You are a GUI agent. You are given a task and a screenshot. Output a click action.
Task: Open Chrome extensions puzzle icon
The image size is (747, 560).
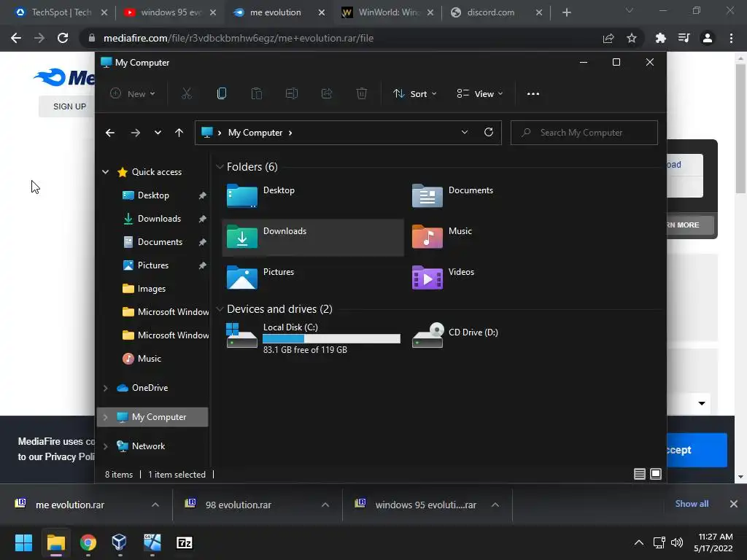660,38
